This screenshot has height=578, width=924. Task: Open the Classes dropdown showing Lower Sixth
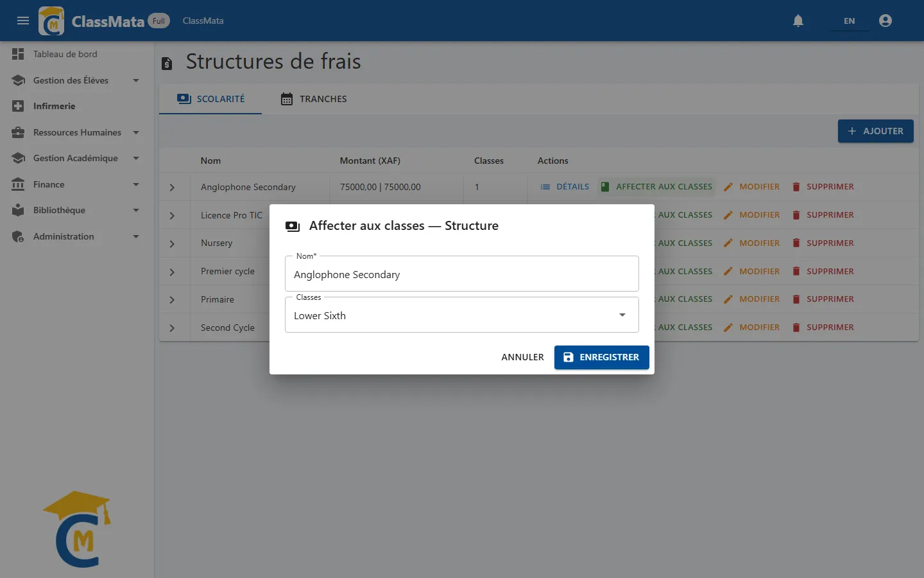click(462, 315)
